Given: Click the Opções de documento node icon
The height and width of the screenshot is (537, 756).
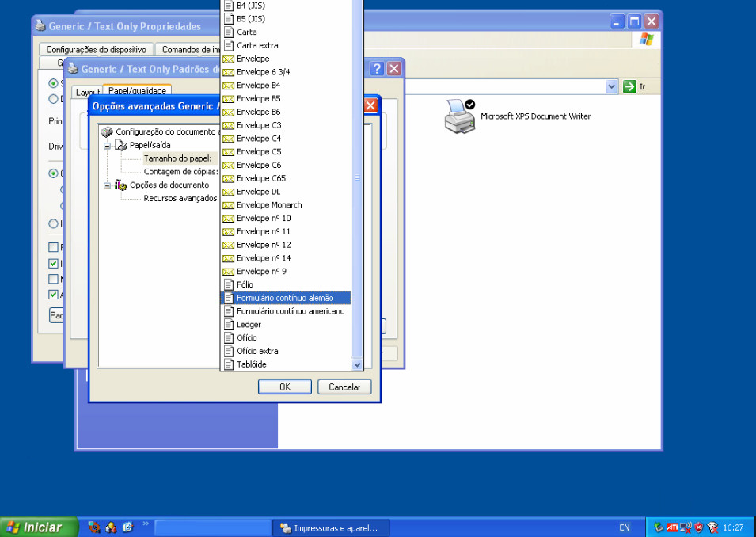Looking at the screenshot, I should [120, 185].
